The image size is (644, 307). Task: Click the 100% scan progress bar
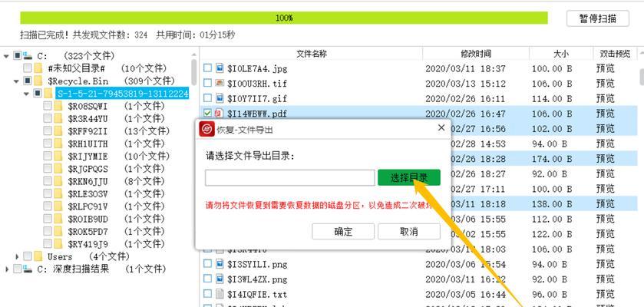coord(284,18)
